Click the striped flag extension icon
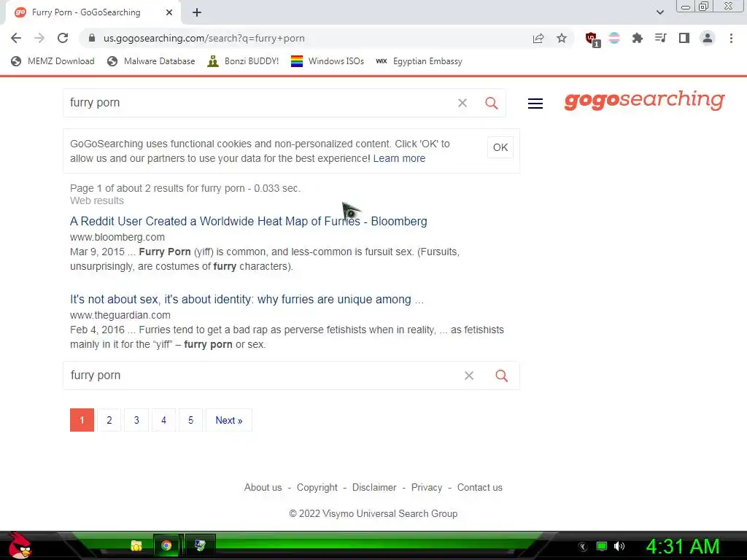The image size is (747, 560). click(614, 38)
